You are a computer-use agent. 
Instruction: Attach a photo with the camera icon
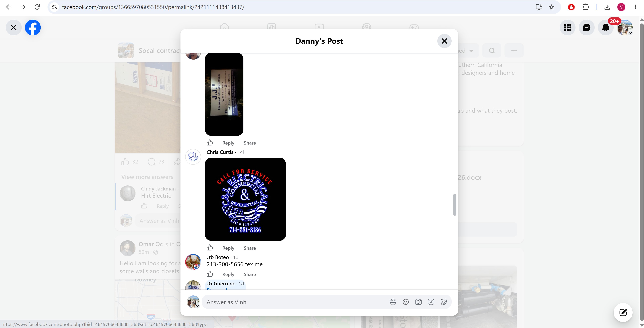(418, 302)
